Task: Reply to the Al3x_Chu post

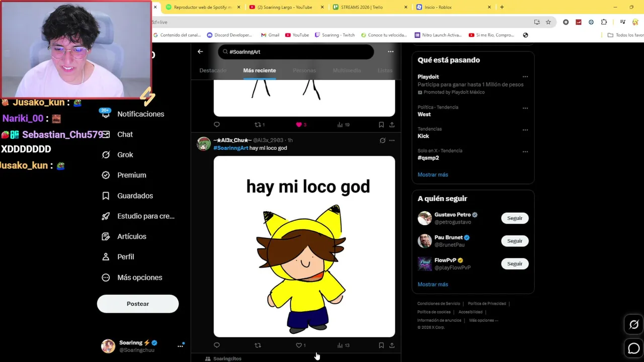Action: tap(217, 345)
